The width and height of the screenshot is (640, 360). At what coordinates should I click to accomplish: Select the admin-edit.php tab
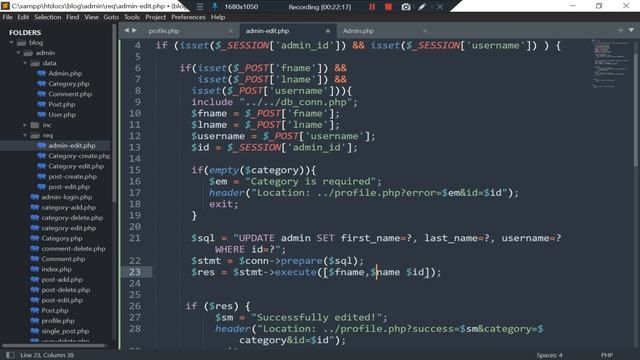coord(267,31)
